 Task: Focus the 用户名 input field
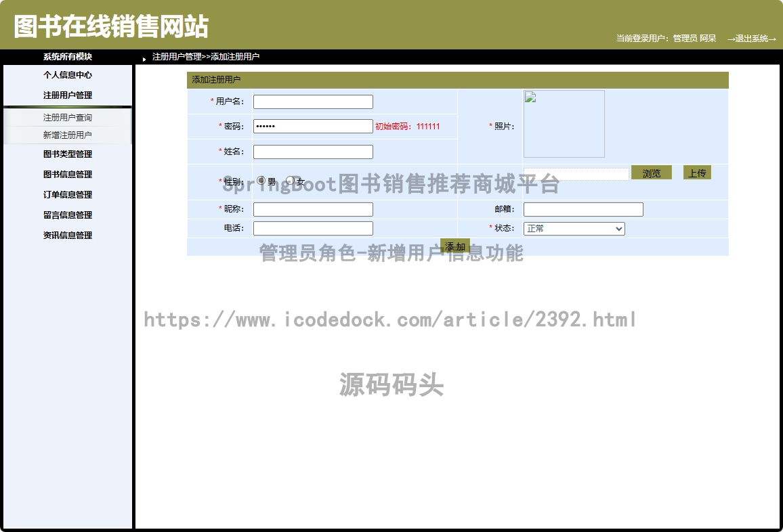click(313, 102)
